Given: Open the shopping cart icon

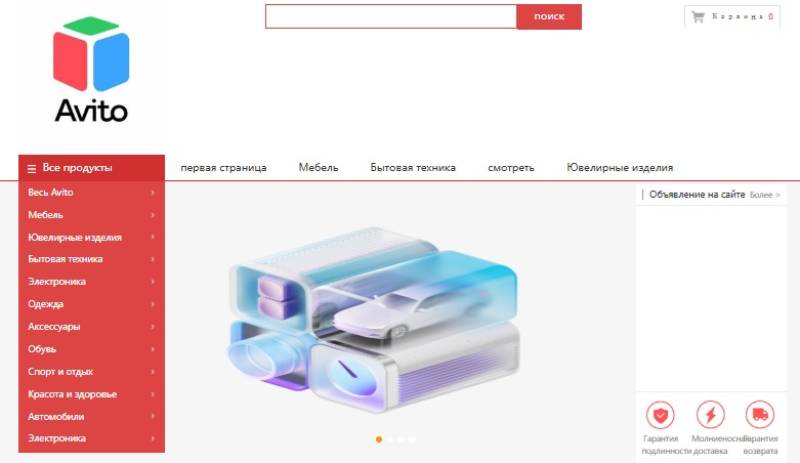Looking at the screenshot, I should [x=697, y=16].
